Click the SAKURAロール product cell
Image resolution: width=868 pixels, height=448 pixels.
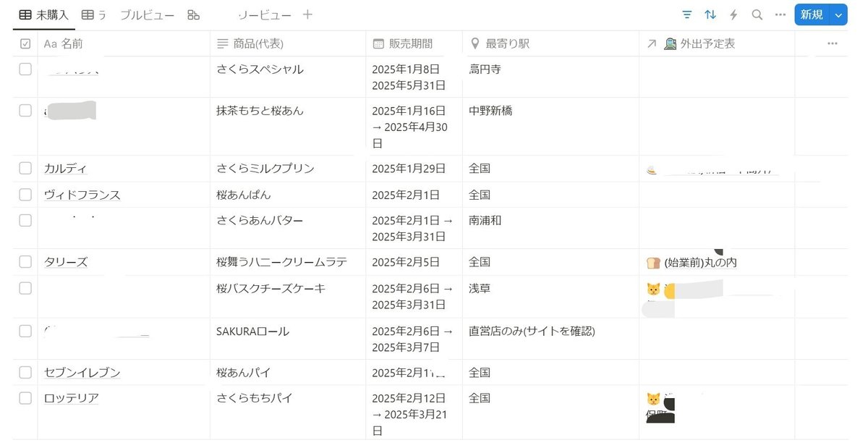(x=287, y=339)
